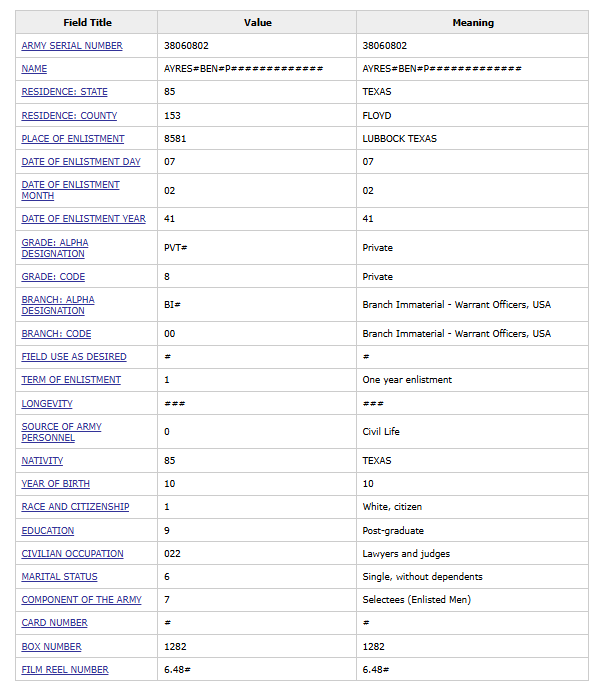
Task: Select RACE AND CITIZENSHIP link
Action: pyautogui.click(x=75, y=507)
